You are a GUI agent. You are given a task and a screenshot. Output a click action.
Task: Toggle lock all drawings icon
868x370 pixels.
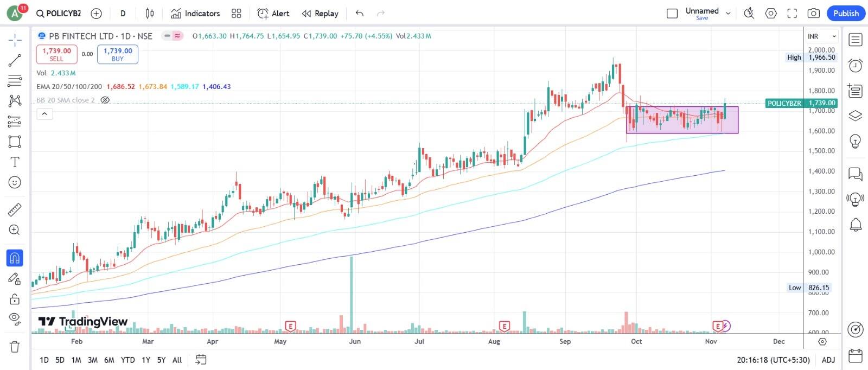(x=15, y=299)
